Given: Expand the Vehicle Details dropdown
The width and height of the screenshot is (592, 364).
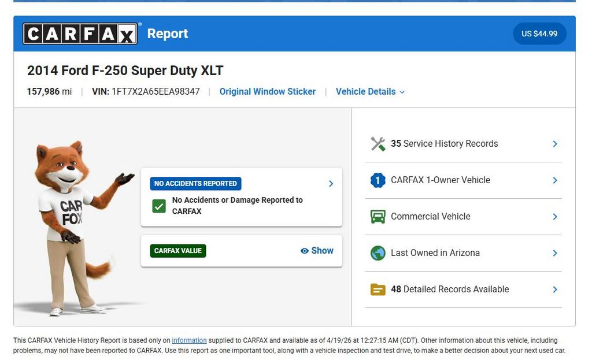Looking at the screenshot, I should [370, 92].
